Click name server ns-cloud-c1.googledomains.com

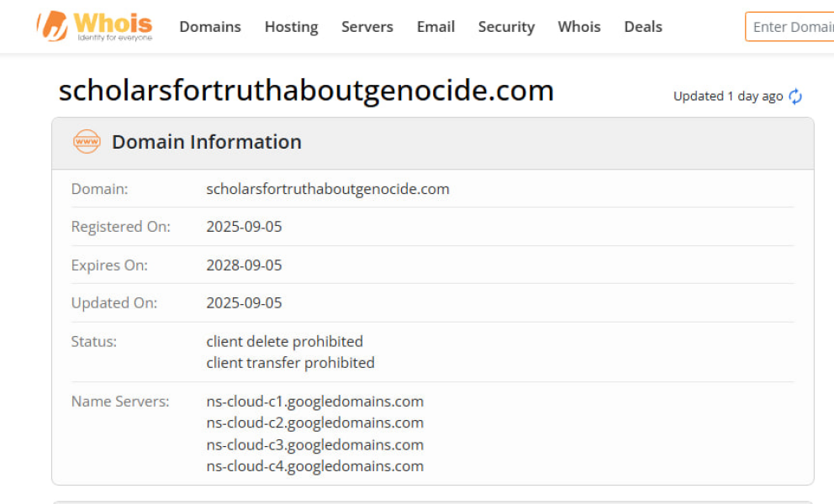pyautogui.click(x=314, y=402)
